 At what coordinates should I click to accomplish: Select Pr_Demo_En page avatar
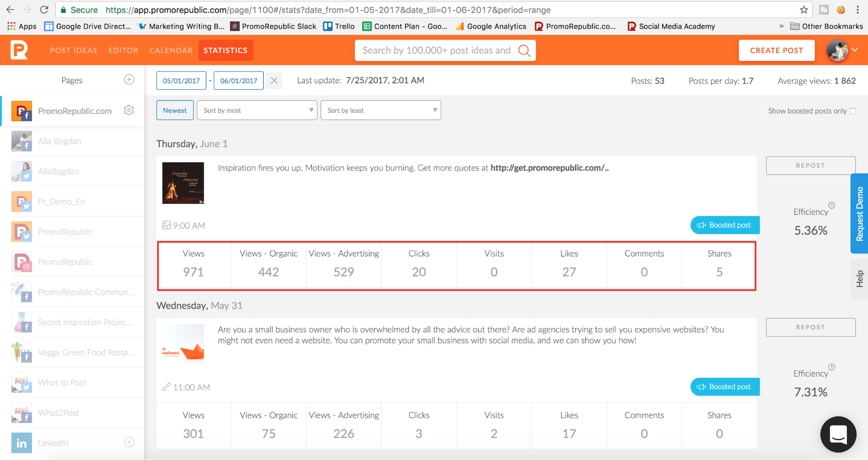22,201
